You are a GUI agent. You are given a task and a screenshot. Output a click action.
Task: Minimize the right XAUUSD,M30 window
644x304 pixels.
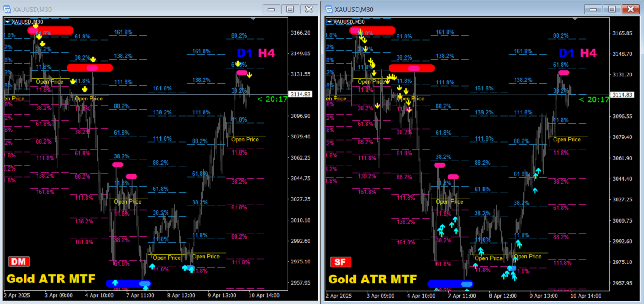click(593, 9)
